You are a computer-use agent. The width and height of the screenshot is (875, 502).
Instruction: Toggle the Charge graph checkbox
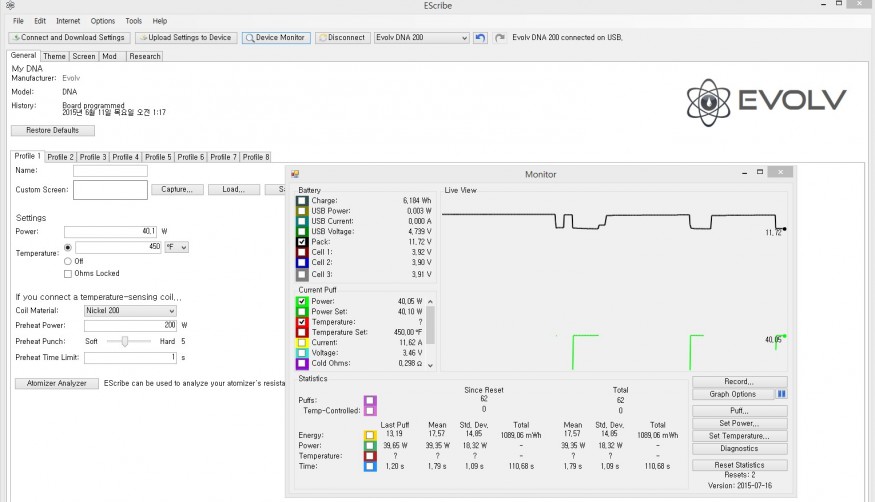[x=302, y=201]
